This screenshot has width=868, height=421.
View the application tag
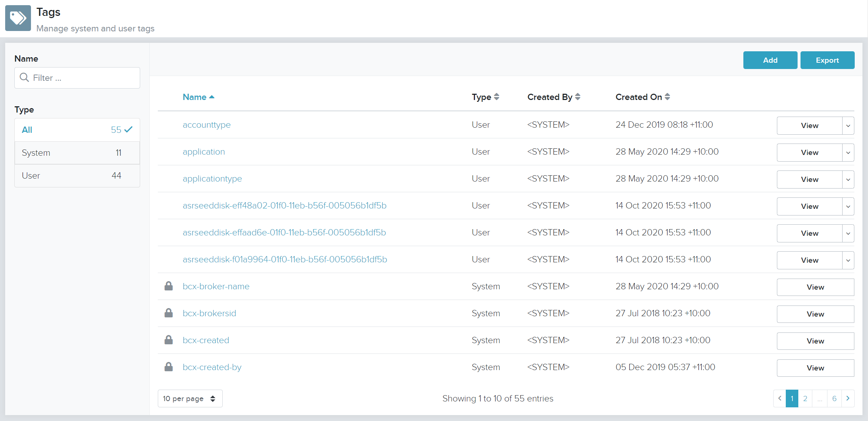pos(810,153)
